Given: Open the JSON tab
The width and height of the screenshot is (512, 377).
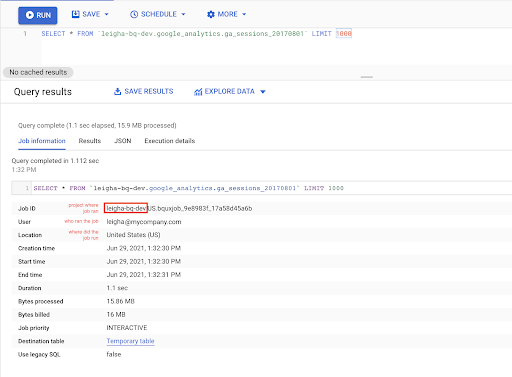Looking at the screenshot, I should click(x=123, y=141).
